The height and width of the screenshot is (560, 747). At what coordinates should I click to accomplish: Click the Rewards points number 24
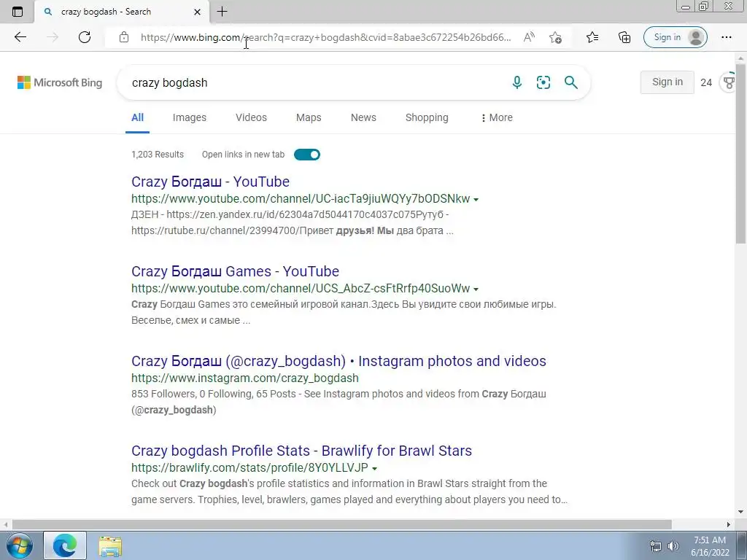(706, 82)
